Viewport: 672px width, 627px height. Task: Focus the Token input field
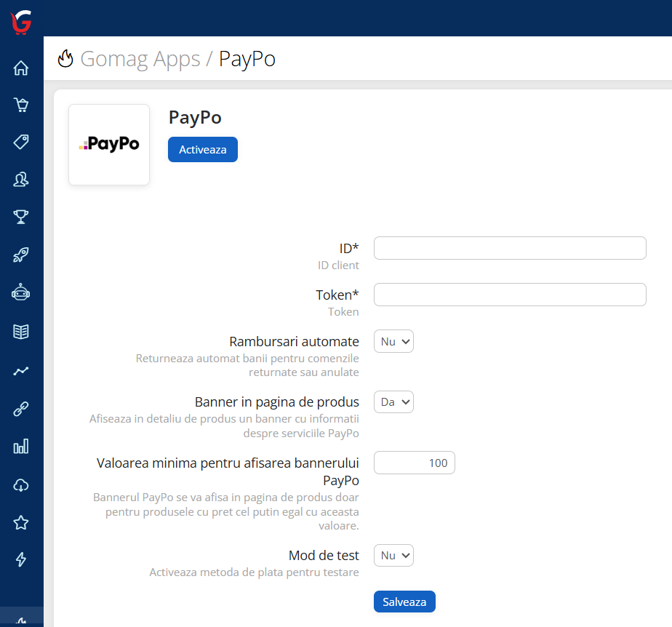tap(510, 295)
